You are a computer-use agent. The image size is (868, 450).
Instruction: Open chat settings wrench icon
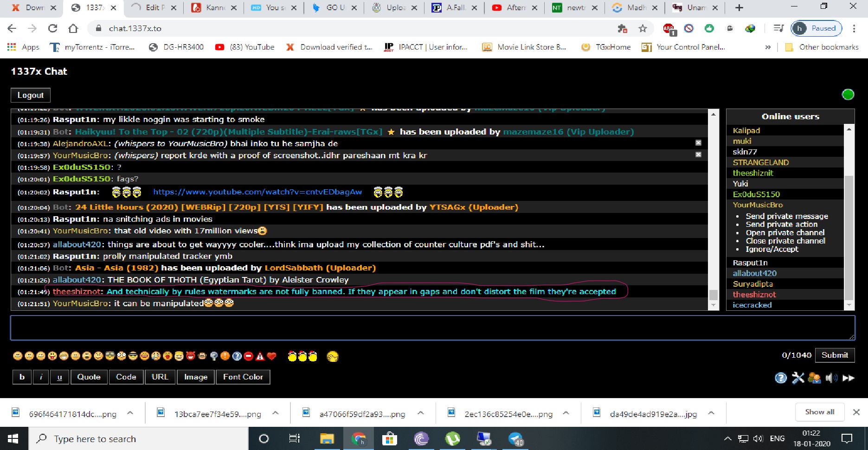coord(798,378)
